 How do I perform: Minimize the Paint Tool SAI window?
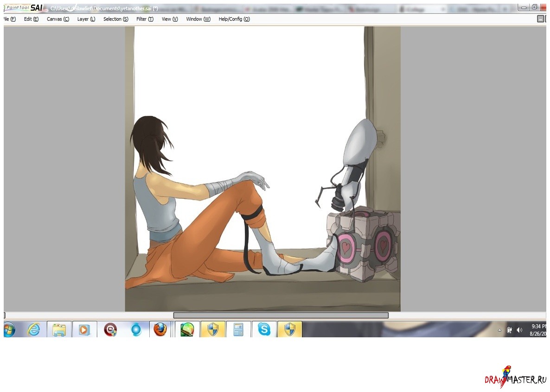(524, 7)
